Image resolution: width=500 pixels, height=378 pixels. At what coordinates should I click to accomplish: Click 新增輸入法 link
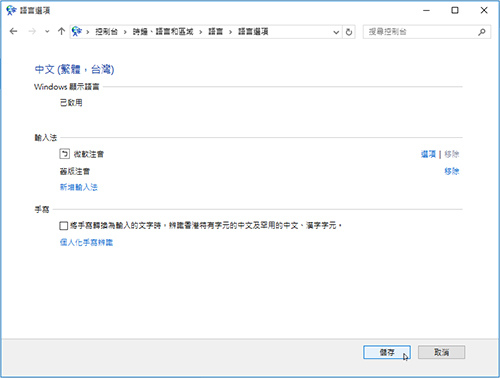pos(79,187)
